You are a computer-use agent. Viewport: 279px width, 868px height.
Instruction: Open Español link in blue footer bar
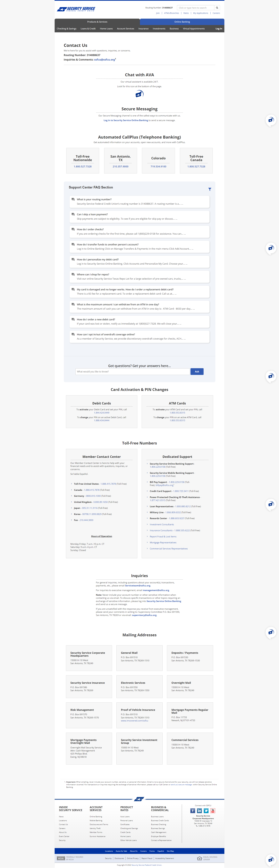161,851
